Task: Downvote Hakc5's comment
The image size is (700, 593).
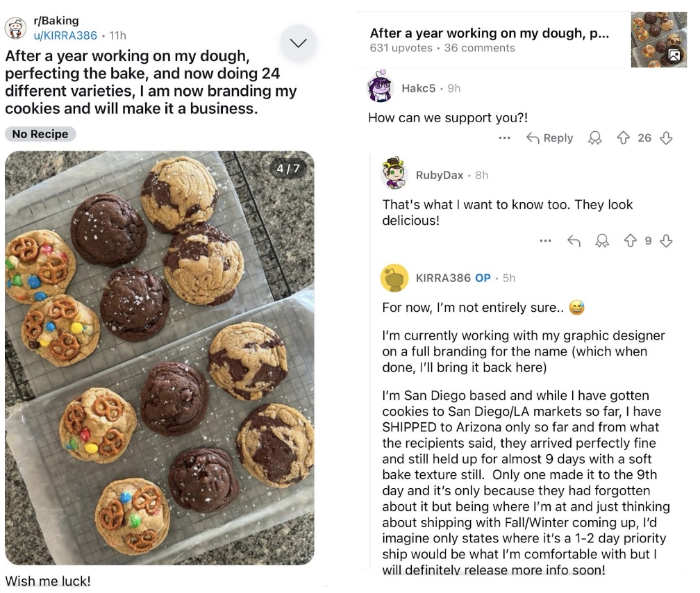Action: (667, 137)
